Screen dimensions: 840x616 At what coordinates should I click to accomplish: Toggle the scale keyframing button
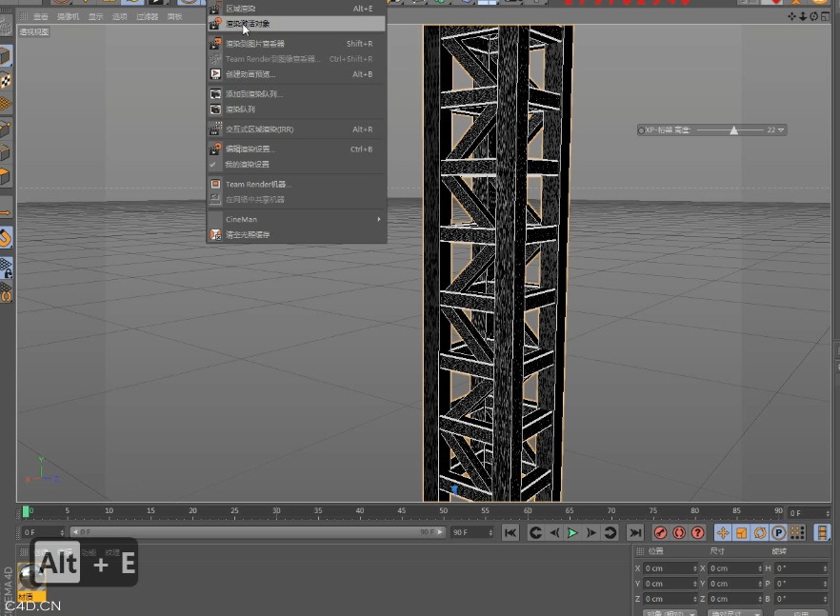tap(740, 533)
